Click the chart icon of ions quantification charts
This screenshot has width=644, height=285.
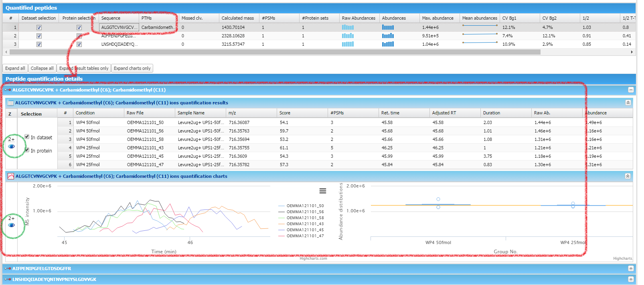[x=11, y=177]
